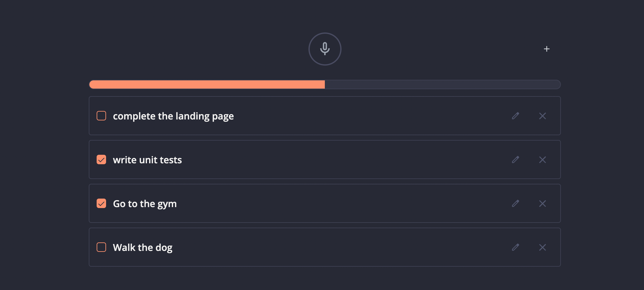Click the plus icon to add a task
This screenshot has height=290, width=644.
546,49
